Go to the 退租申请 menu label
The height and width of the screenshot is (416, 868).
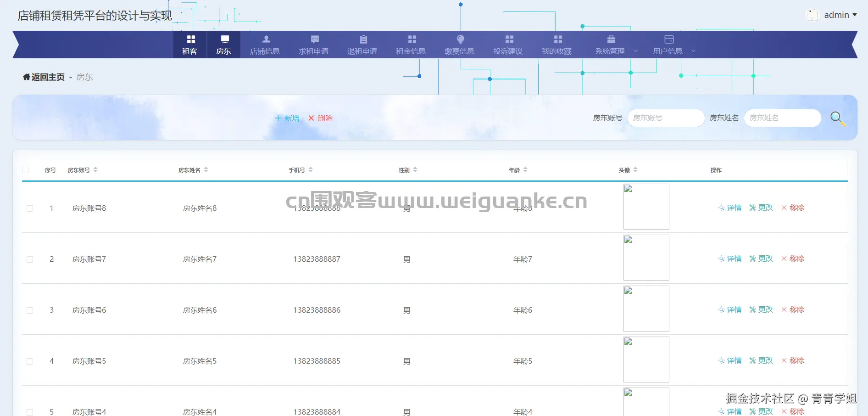tap(362, 51)
